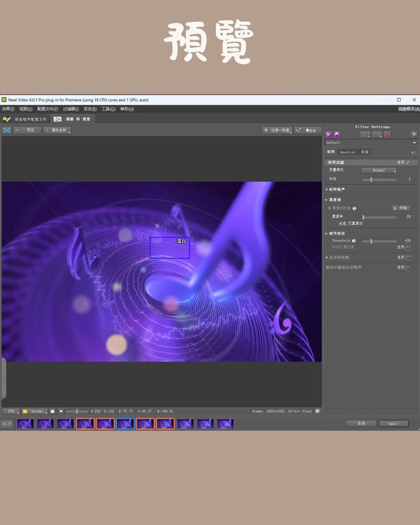Click the purple icon at right of Filter Settings
The width and height of the screenshot is (420, 525).
pos(414,135)
